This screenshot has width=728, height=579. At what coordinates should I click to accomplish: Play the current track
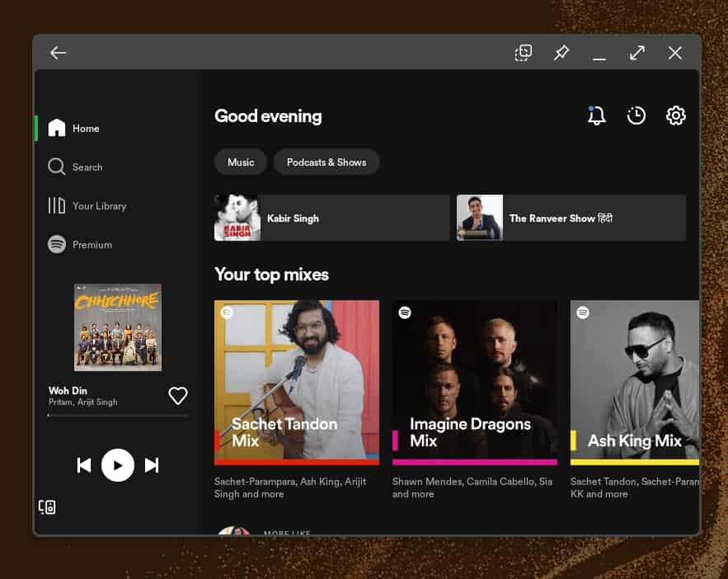coord(118,465)
